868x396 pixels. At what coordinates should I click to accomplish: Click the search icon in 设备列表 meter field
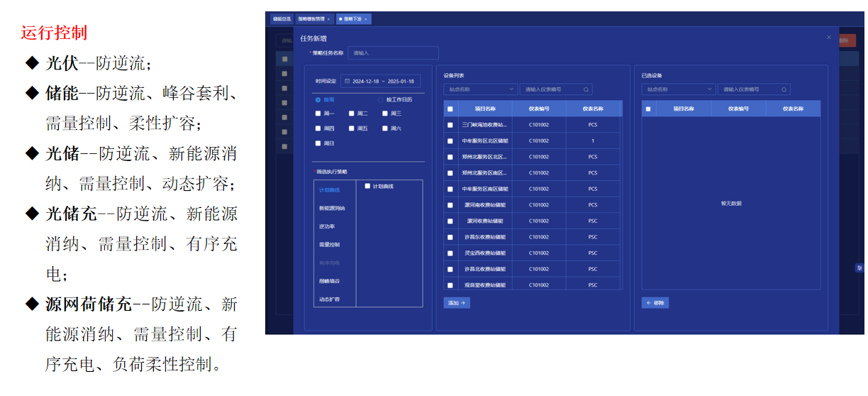click(x=586, y=89)
